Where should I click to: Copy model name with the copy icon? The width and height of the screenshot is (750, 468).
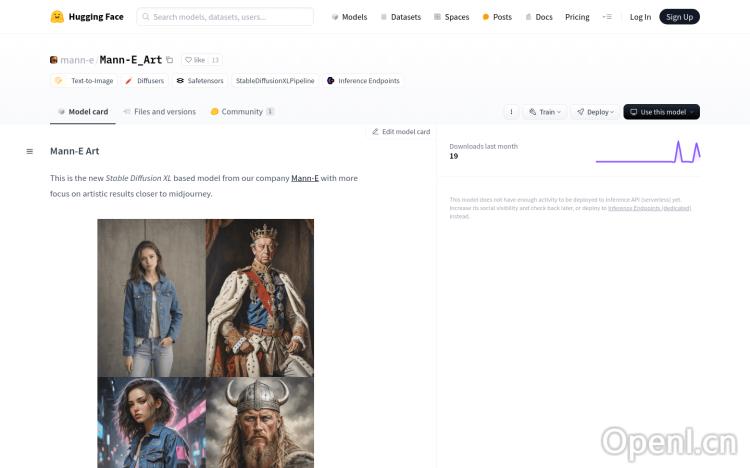170,60
